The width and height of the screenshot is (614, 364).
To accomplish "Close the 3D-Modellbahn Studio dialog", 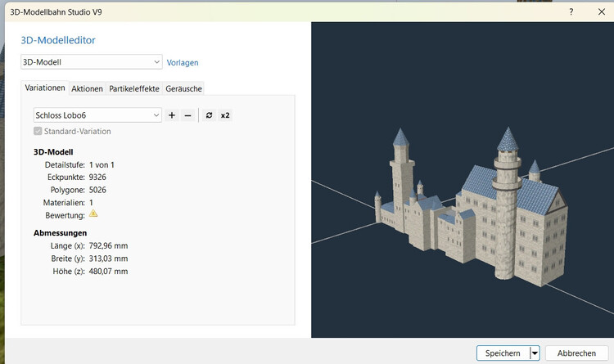I will [x=602, y=11].
